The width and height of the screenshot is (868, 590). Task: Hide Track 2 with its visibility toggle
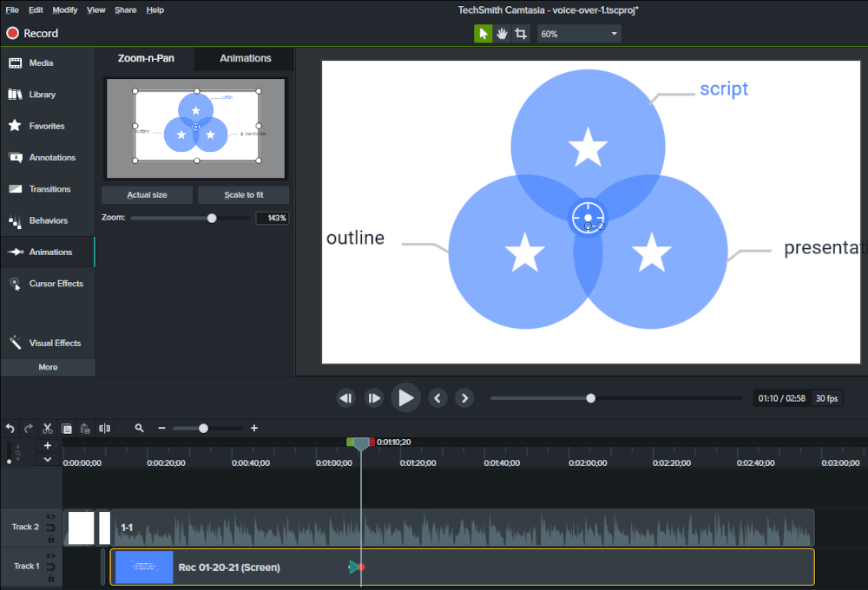(x=52, y=516)
